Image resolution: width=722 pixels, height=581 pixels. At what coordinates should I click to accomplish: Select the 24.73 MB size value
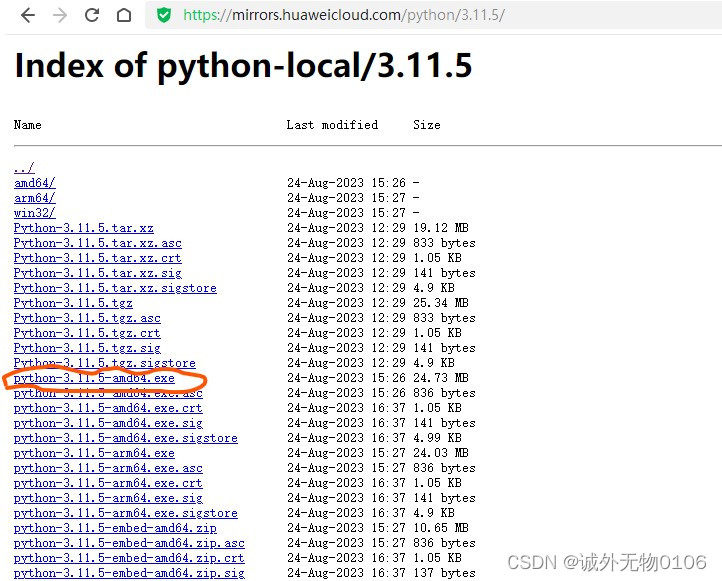click(x=441, y=378)
